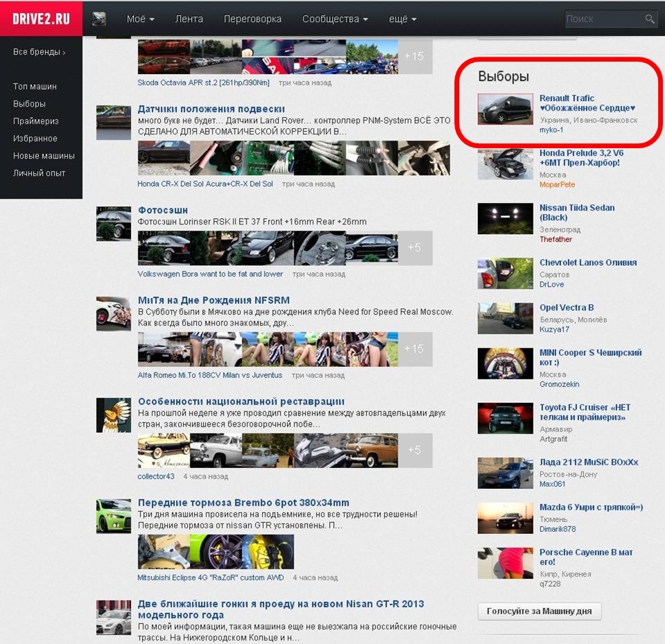Image resolution: width=665 pixels, height=644 pixels.
Task: Expand the ещё dropdown menu
Action: coord(402,19)
